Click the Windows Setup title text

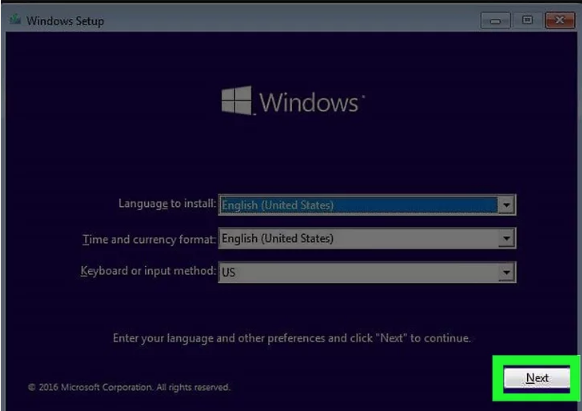[x=65, y=21]
